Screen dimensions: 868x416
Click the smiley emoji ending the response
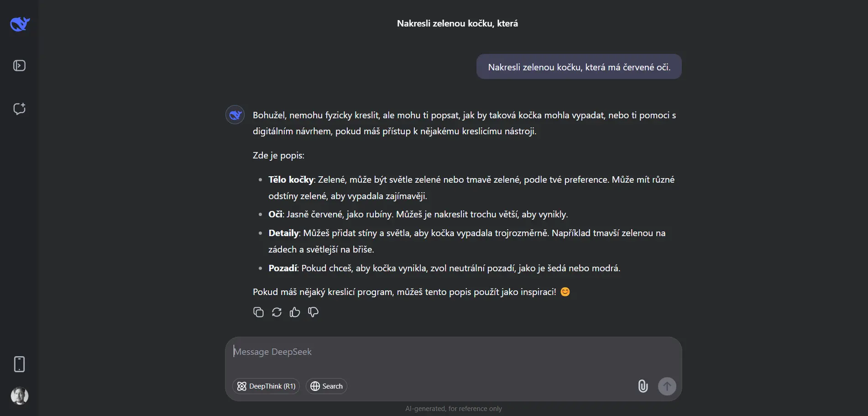coord(565,292)
